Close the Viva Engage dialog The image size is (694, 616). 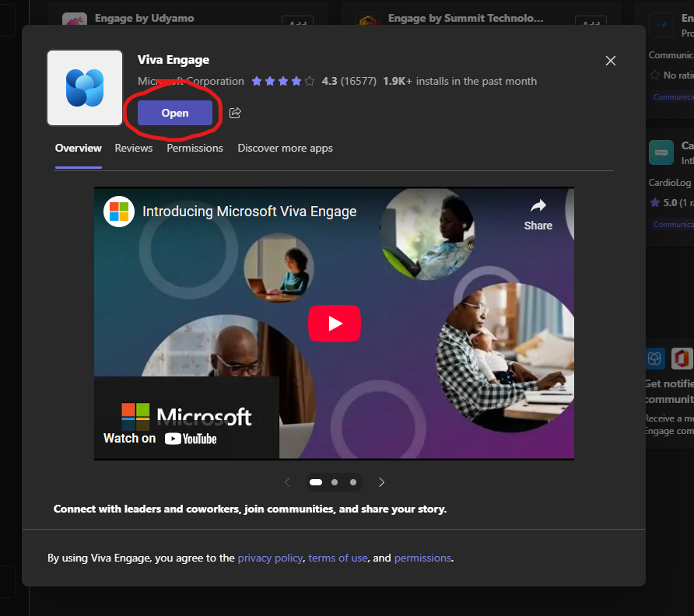point(610,61)
